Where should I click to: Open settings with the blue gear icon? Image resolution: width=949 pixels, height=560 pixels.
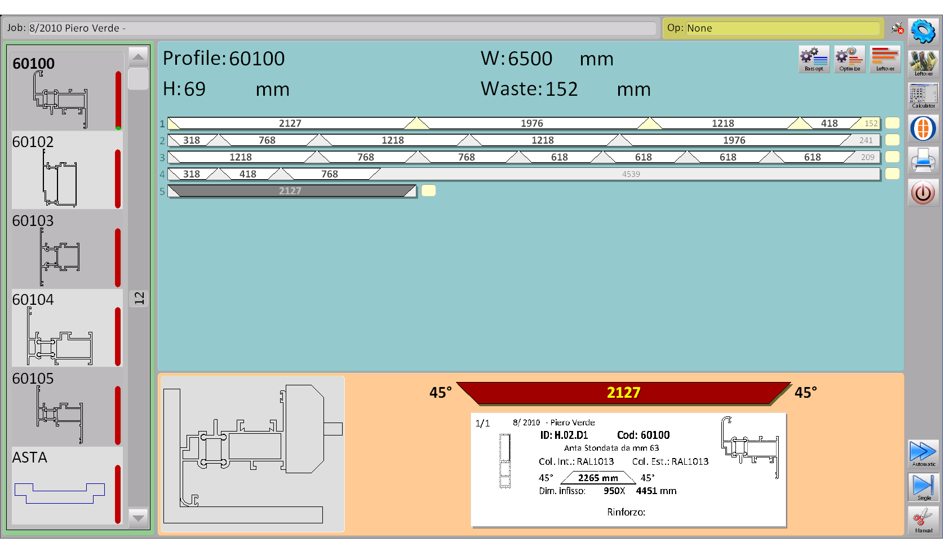tap(923, 31)
